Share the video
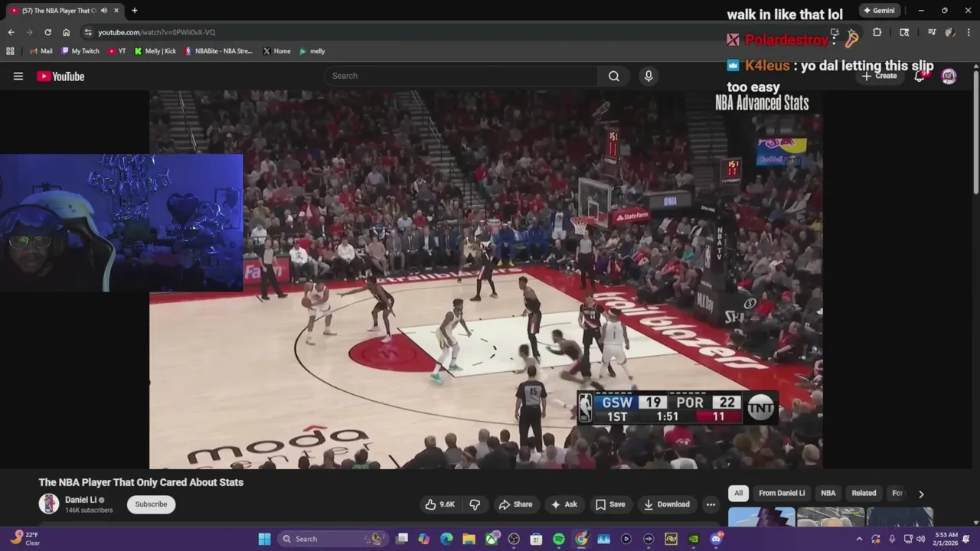Viewport: 980px width, 551px height. 515,504
